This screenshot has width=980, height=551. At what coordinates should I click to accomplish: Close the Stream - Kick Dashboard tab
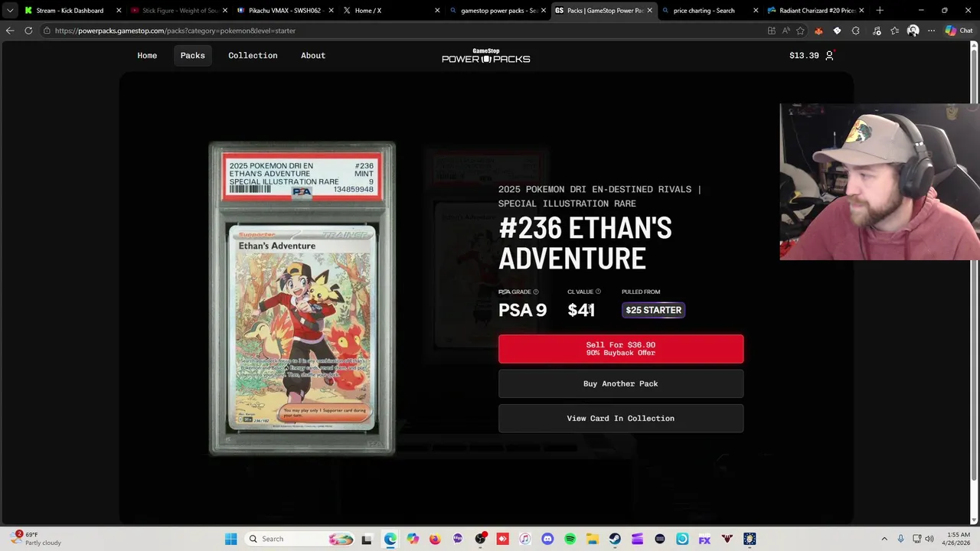(119, 11)
